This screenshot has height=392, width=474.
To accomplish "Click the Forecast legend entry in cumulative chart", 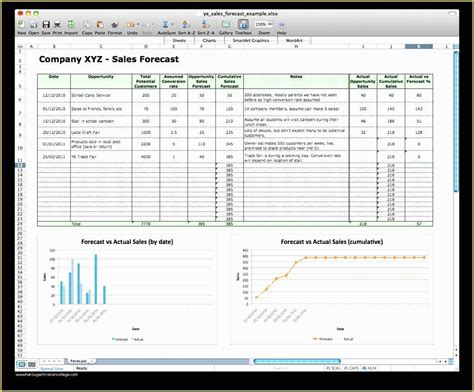I will pyautogui.click(x=323, y=339).
